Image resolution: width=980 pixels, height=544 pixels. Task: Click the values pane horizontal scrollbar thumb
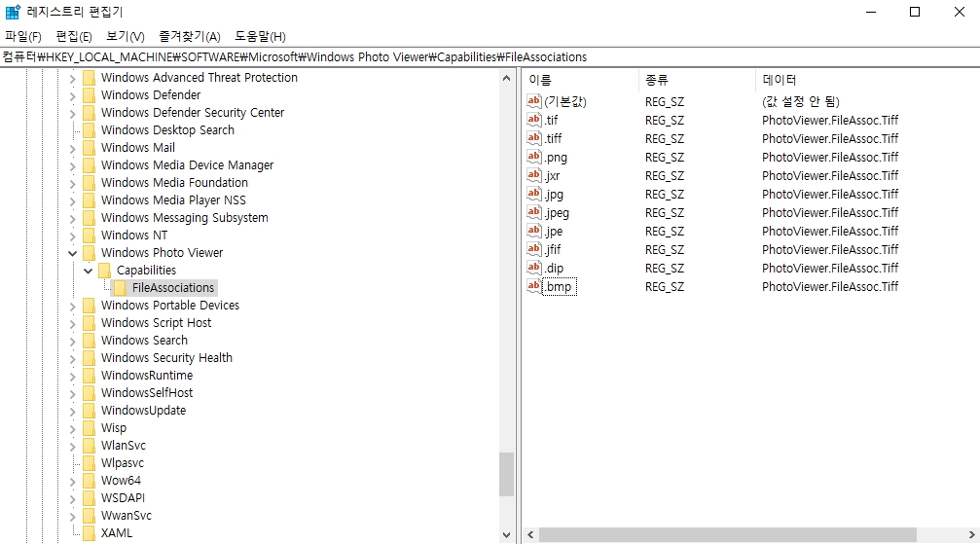(x=728, y=534)
